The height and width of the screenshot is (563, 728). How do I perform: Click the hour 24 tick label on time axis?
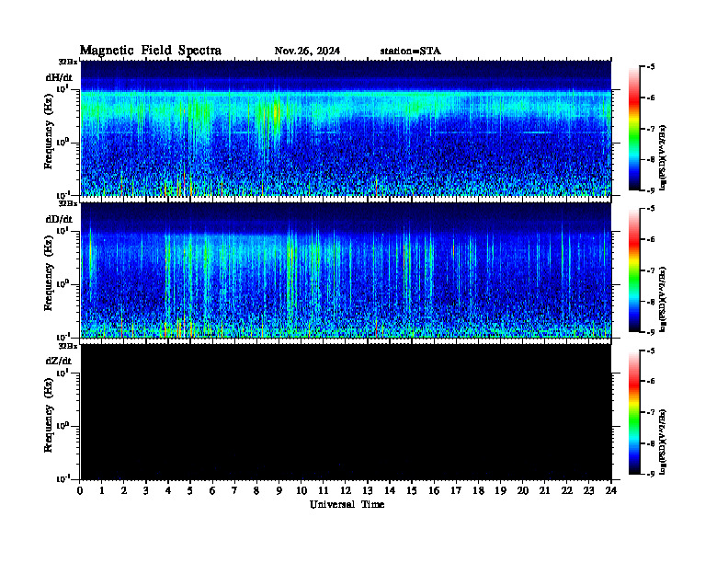coord(610,490)
